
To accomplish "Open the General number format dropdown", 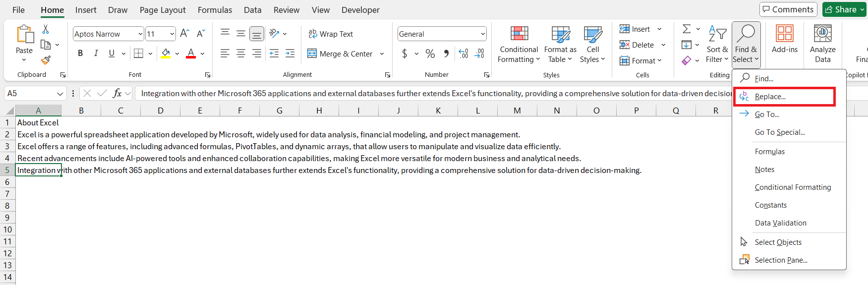I will [x=483, y=34].
